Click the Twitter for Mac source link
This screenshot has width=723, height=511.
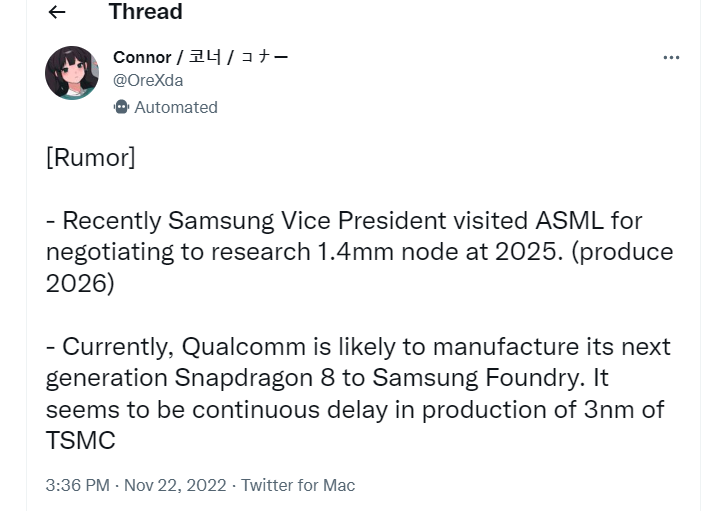pos(298,485)
